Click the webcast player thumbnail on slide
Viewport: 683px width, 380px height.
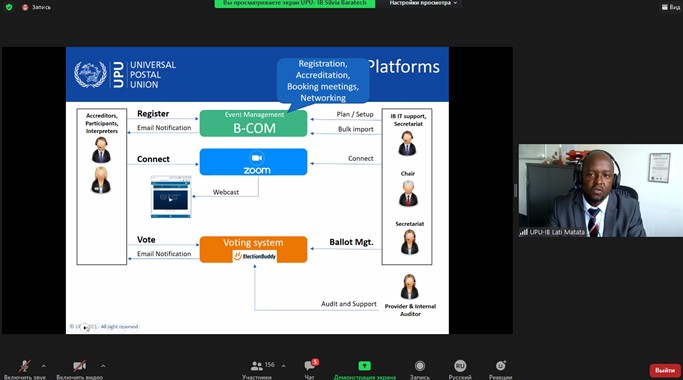(x=171, y=197)
